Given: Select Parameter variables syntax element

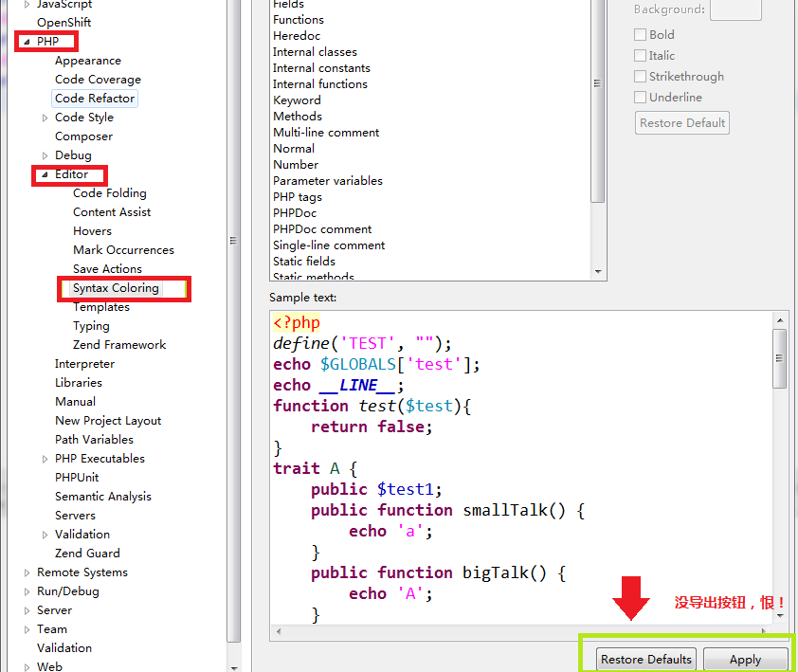Looking at the screenshot, I should [x=327, y=181].
